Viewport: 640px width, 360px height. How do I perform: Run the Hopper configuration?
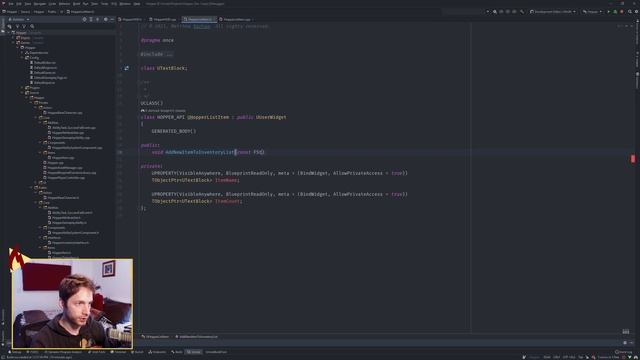tap(609, 12)
